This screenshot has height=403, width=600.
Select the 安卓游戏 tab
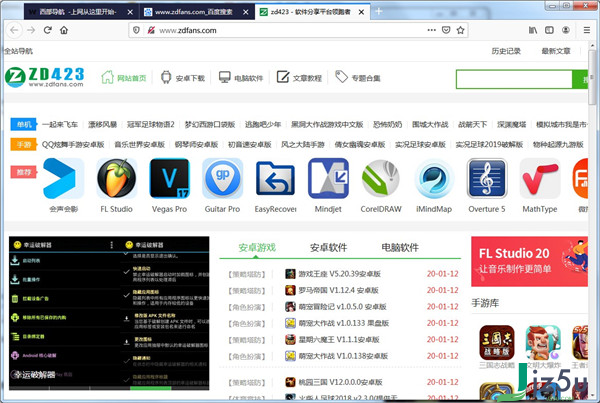[x=257, y=248]
